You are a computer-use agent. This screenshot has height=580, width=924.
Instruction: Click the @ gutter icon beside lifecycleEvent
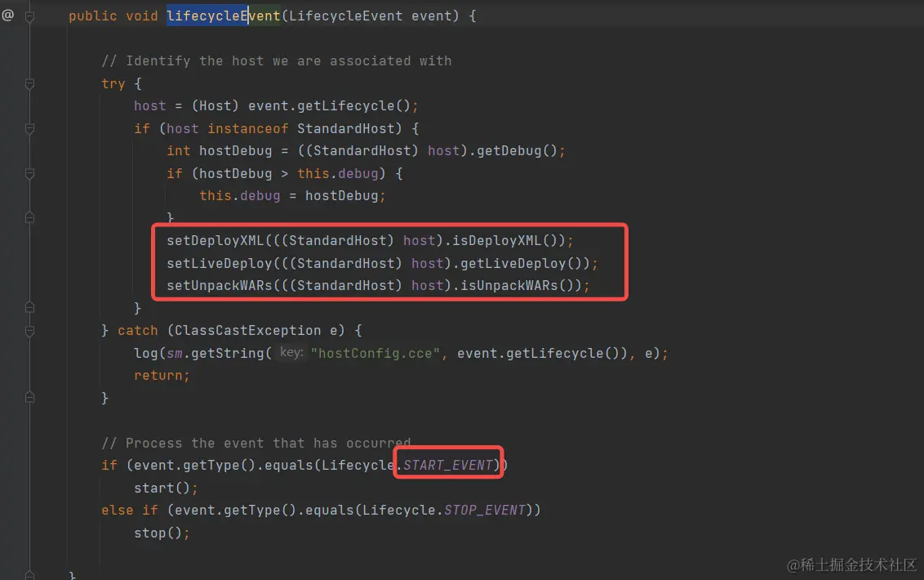[x=7, y=16]
